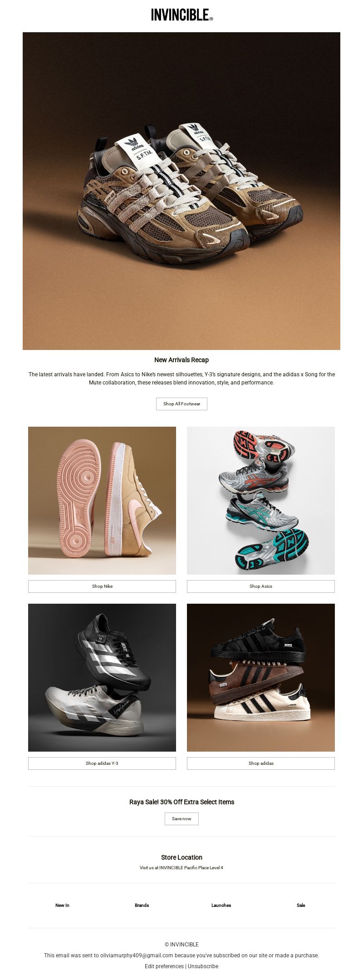Open the pink Nike Air Force image
The image size is (363, 980).
[x=102, y=501]
